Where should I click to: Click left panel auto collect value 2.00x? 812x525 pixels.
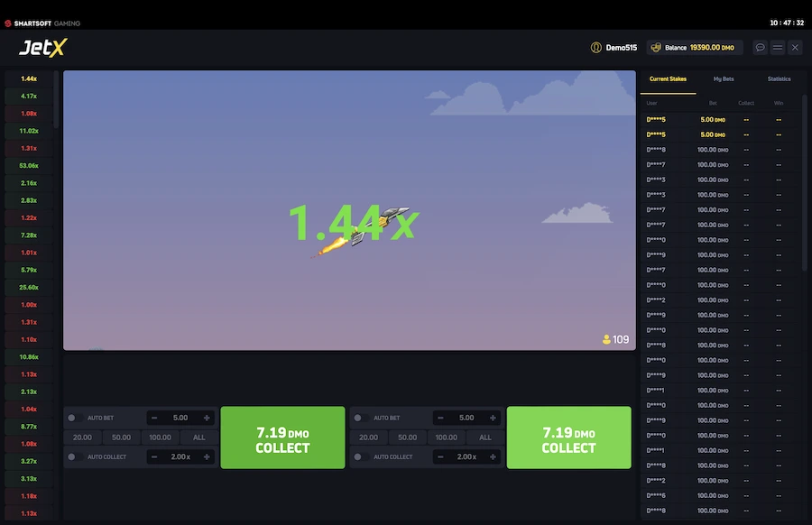(x=180, y=456)
